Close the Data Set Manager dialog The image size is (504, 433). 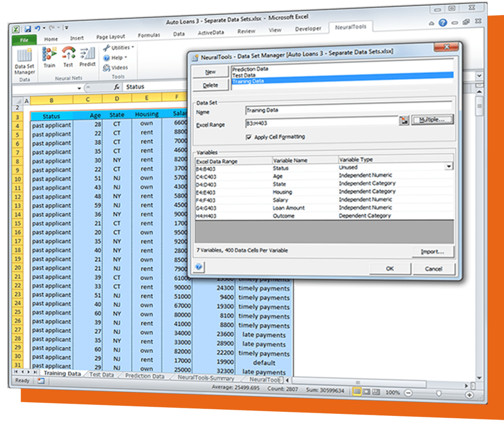[x=447, y=47]
